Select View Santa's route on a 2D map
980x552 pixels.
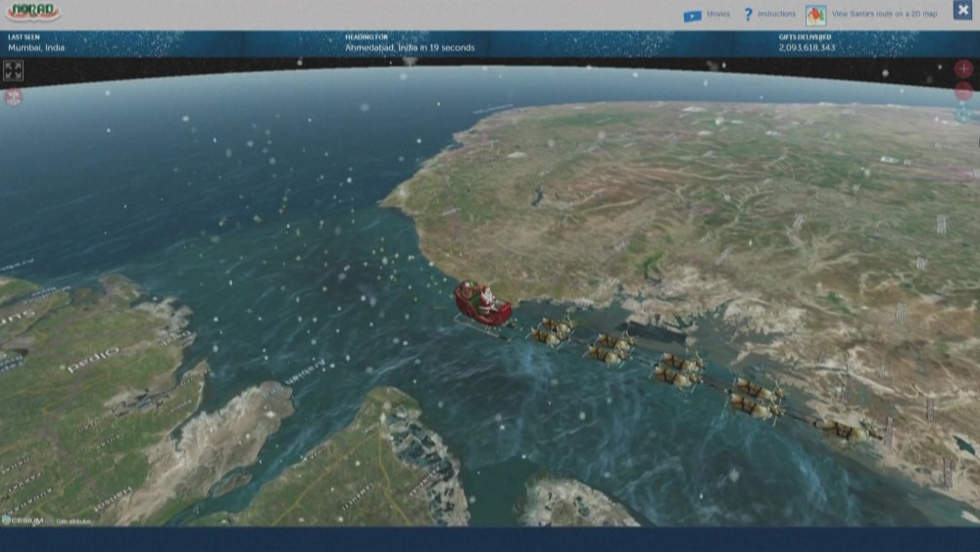coord(884,15)
